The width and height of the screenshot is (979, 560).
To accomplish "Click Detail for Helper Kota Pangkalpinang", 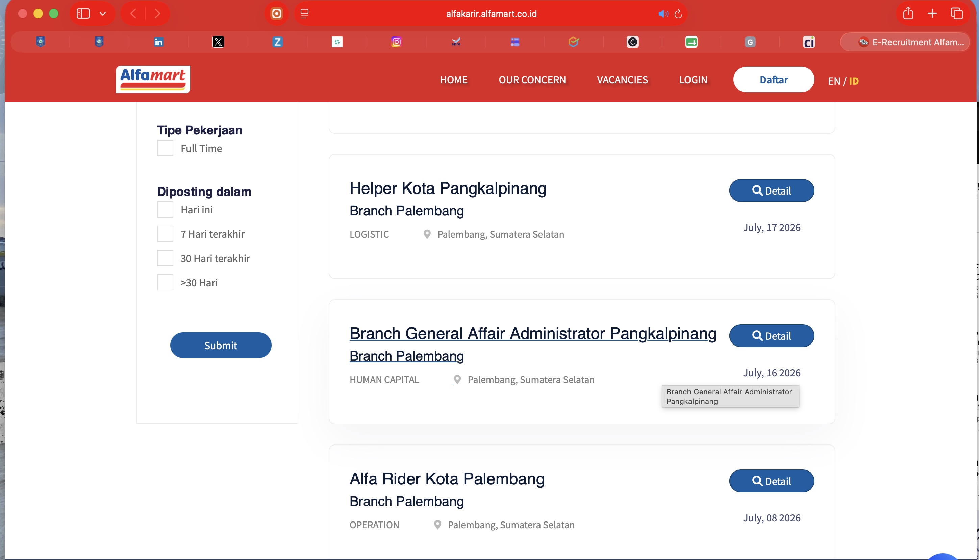I will point(772,190).
